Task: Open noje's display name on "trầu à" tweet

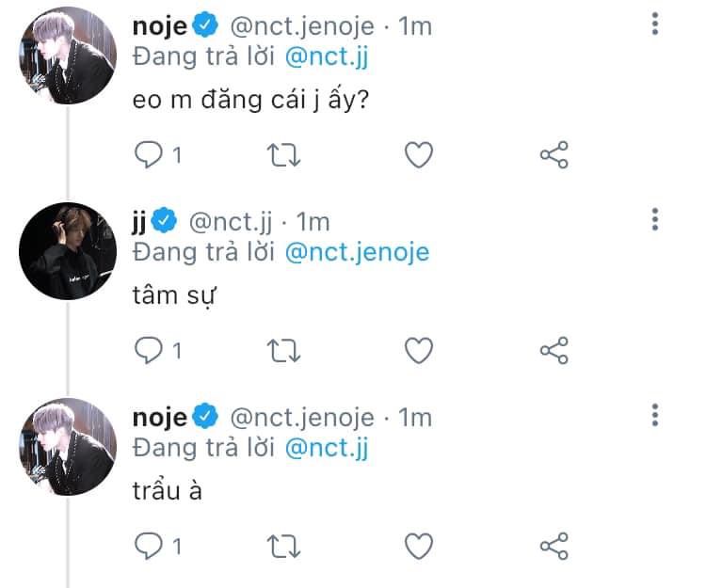Action: tap(160, 416)
